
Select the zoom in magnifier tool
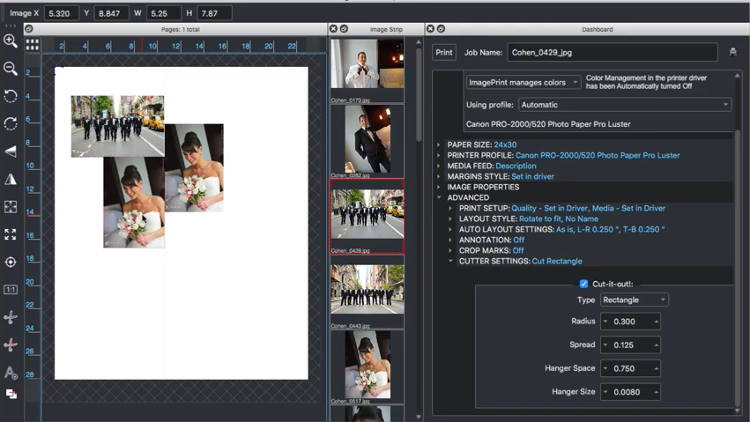[x=11, y=41]
